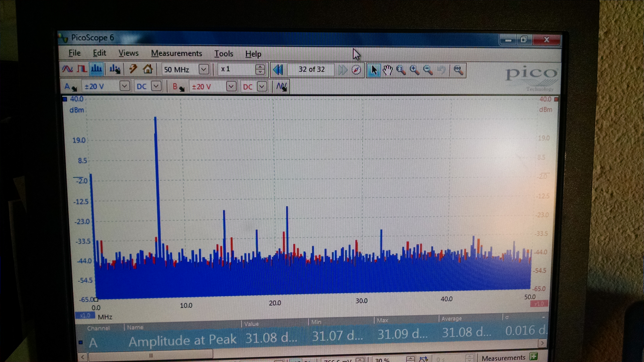The height and width of the screenshot is (362, 644).
Task: Open Channel B DC coupling dropdown
Action: click(x=262, y=87)
